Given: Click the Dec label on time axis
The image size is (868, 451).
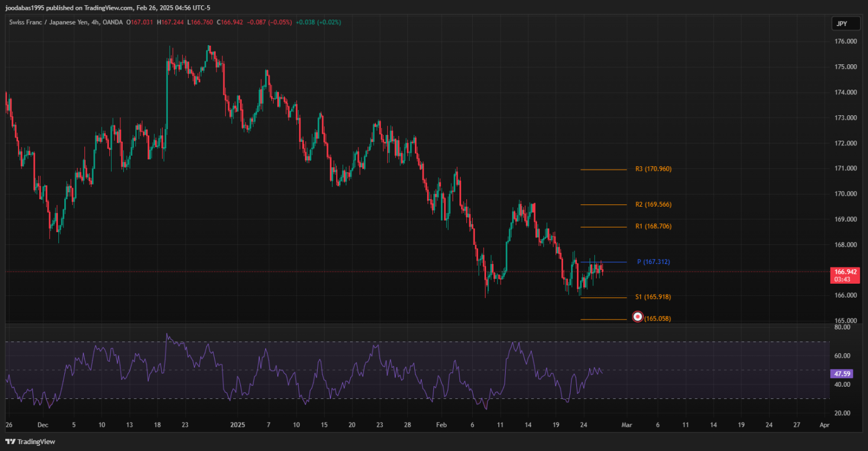Looking at the screenshot, I should coord(43,425).
